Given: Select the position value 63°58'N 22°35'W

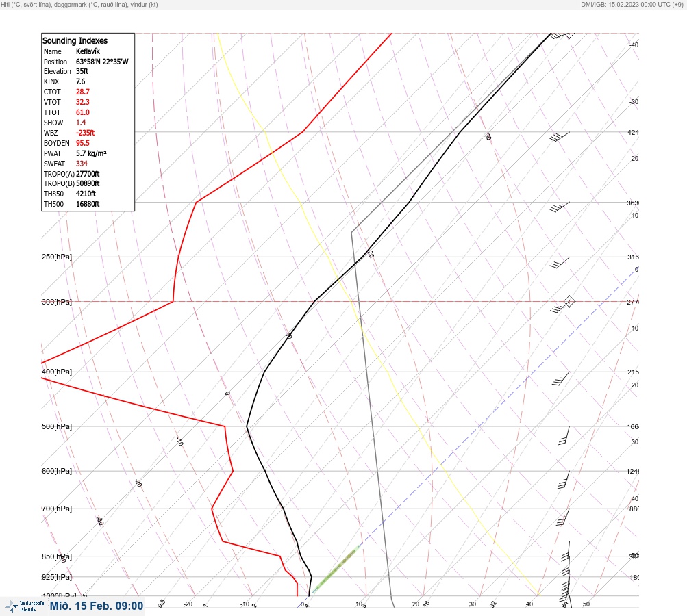Looking at the screenshot, I should 102,62.
